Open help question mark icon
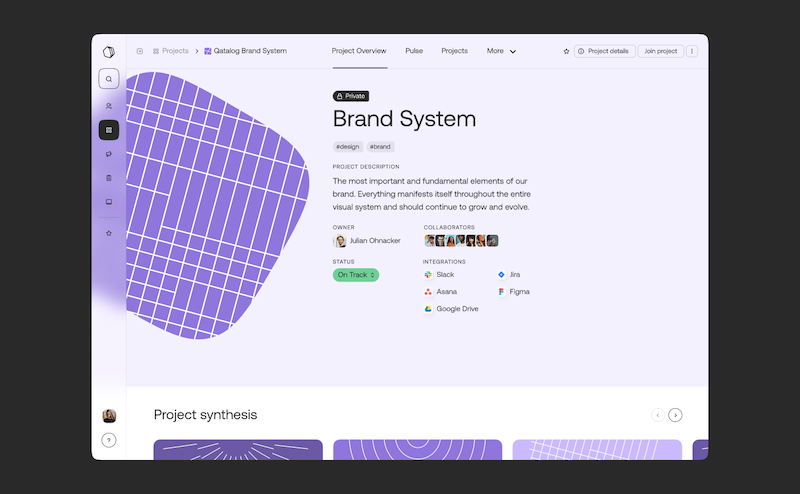Screen dimensions: 800x494 [x=109, y=440]
